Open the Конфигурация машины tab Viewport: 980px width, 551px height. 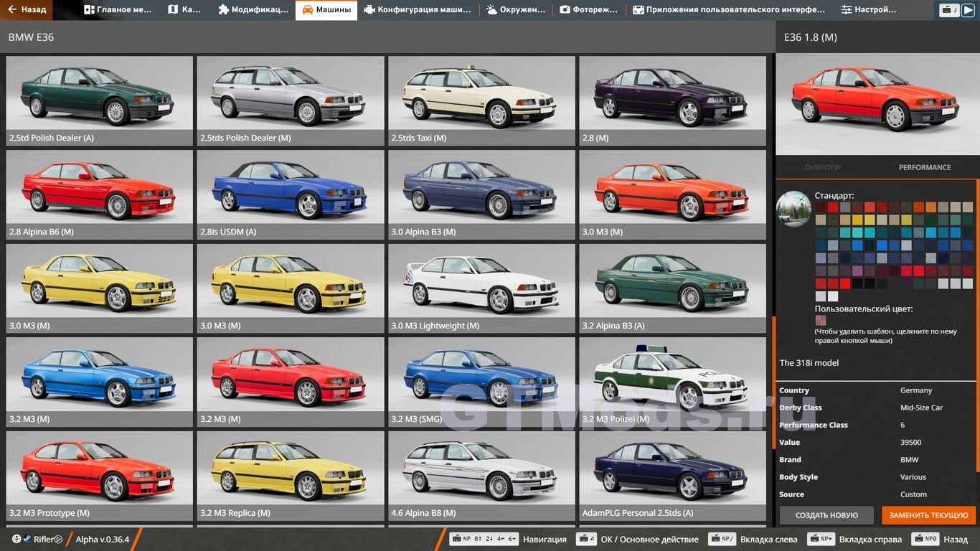pos(418,10)
